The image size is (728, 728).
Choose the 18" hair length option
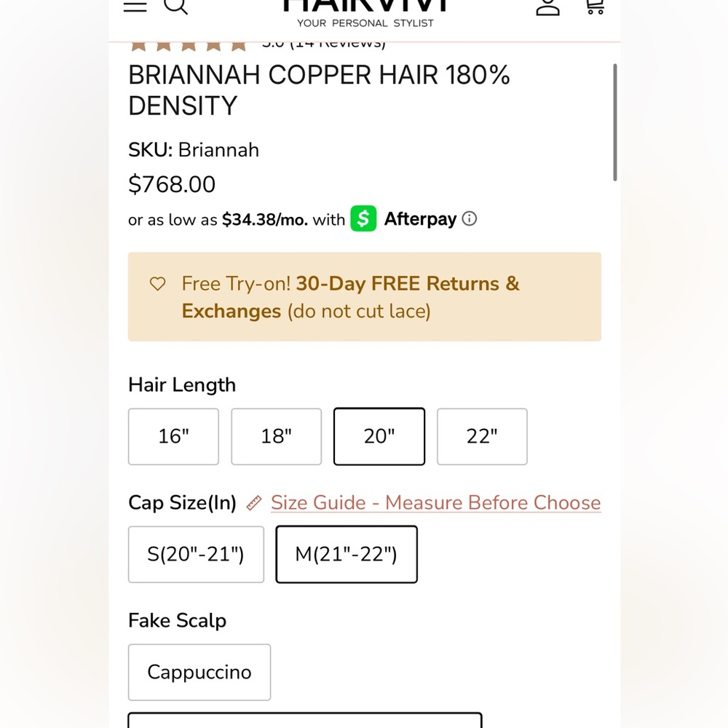(x=276, y=436)
